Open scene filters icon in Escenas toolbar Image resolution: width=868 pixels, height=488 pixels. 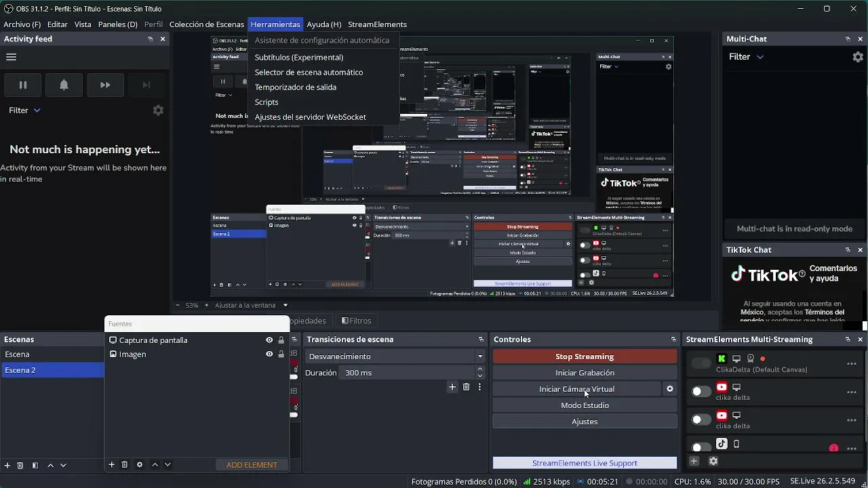pyautogui.click(x=35, y=465)
